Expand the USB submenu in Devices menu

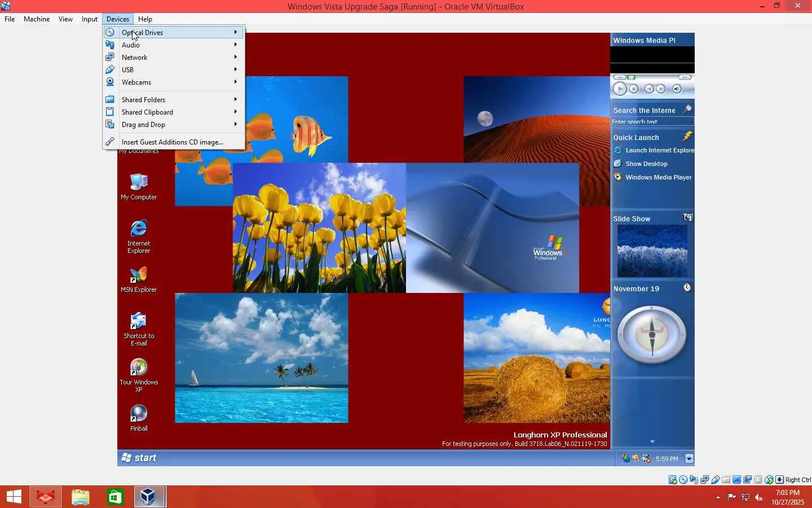click(x=174, y=70)
